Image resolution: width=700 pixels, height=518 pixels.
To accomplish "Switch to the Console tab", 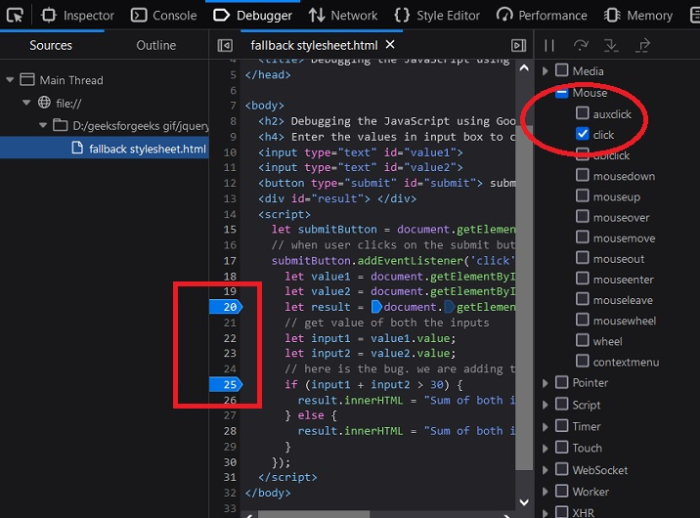I will coord(164,16).
